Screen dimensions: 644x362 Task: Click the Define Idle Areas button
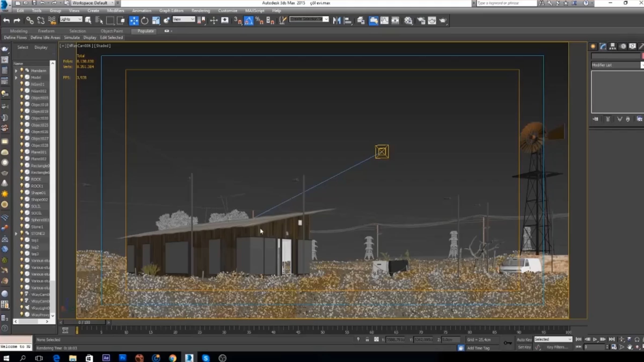pos(45,38)
